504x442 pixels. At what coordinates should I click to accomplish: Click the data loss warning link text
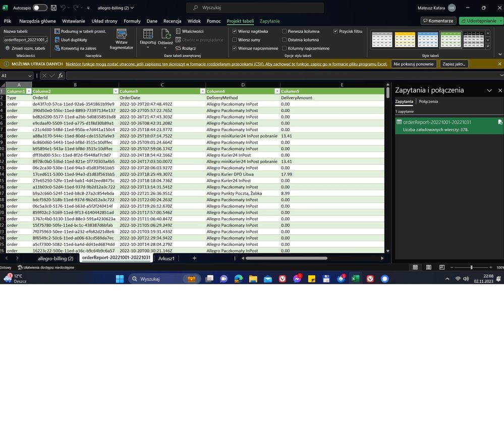point(227,64)
